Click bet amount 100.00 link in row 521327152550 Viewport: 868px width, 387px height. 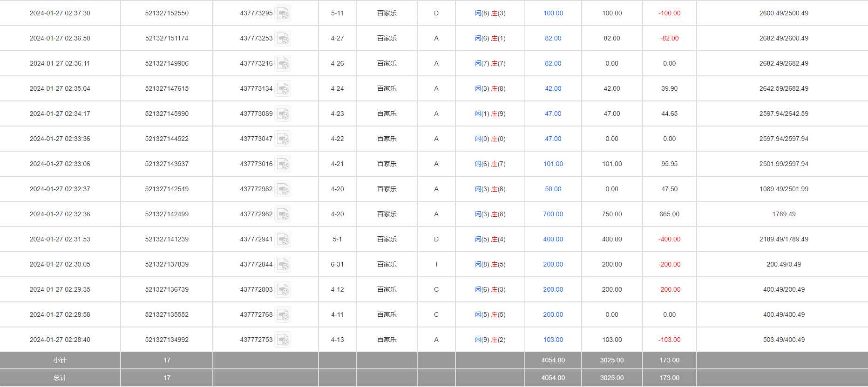click(x=553, y=13)
